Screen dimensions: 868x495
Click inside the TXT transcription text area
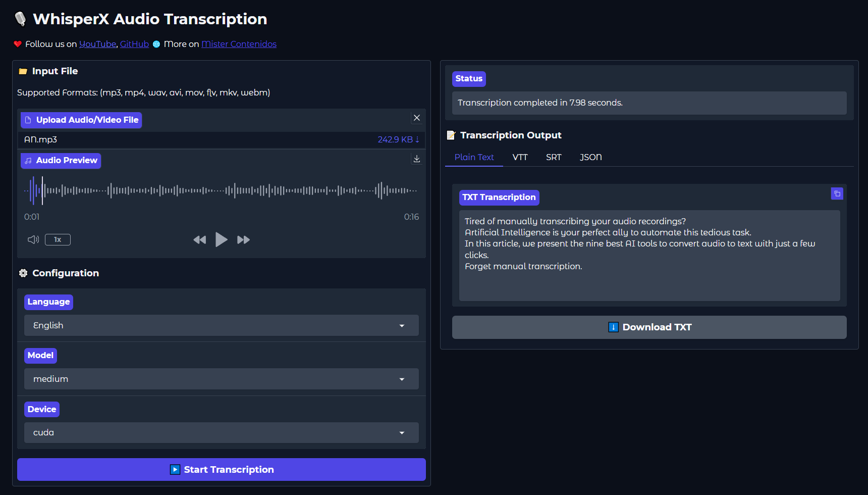(x=649, y=256)
